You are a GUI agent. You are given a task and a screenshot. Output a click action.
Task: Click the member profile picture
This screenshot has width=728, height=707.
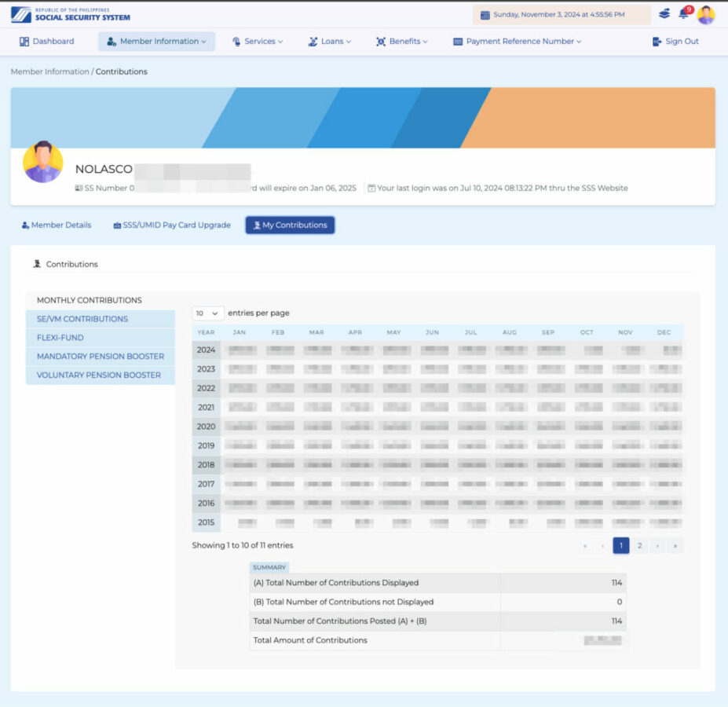[x=42, y=163]
